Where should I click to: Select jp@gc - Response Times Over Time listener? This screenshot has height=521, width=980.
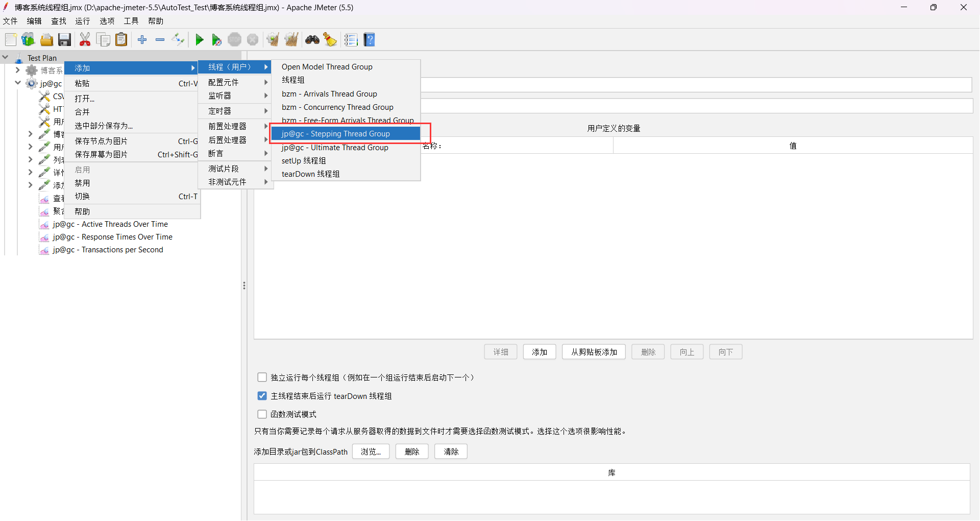(x=112, y=237)
